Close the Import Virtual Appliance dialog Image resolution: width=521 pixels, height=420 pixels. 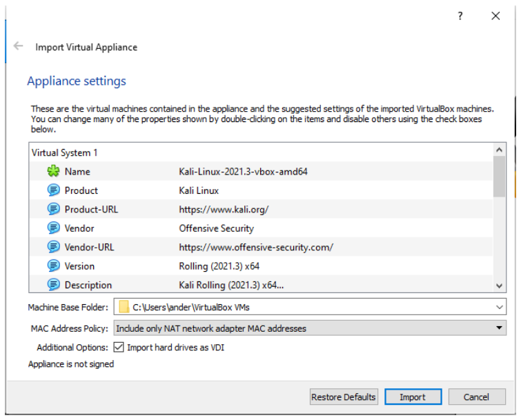click(495, 16)
